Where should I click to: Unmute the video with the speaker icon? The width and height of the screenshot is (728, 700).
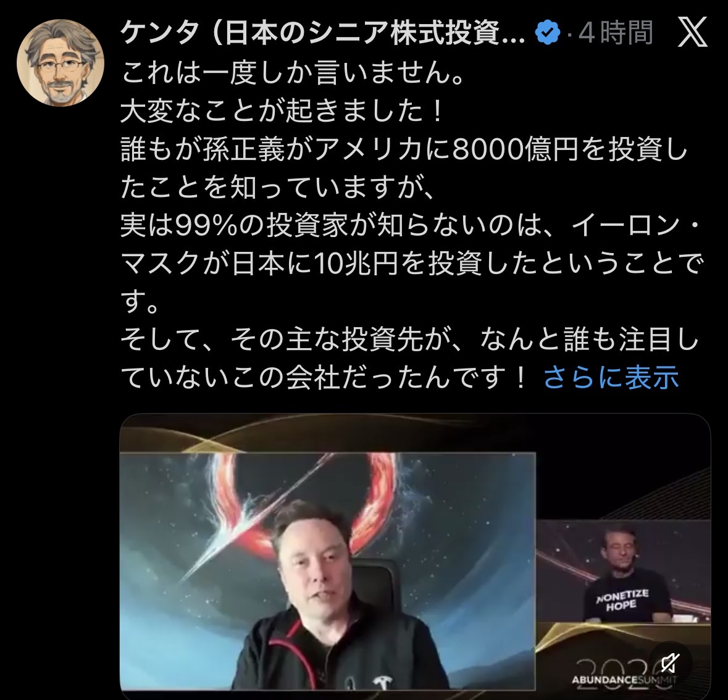(x=670, y=663)
